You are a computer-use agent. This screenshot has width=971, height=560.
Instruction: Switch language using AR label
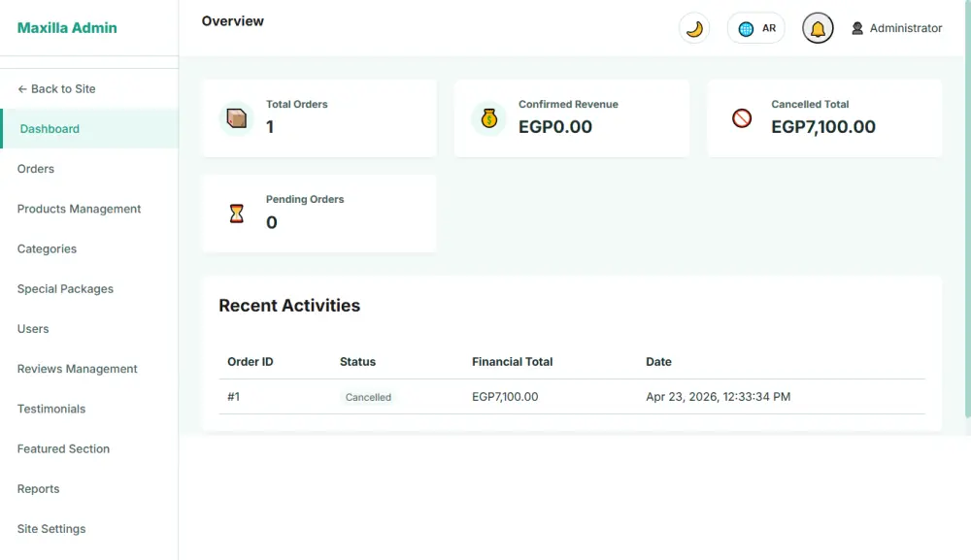tap(768, 28)
